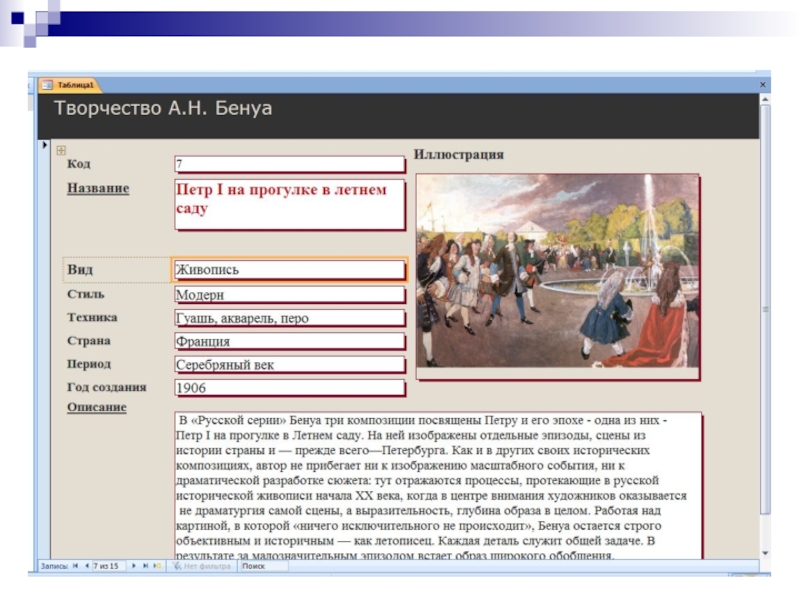Viewport: 800px width, 600px height.
Task: Expand the subdatasheet plus icon
Action: pos(61,150)
